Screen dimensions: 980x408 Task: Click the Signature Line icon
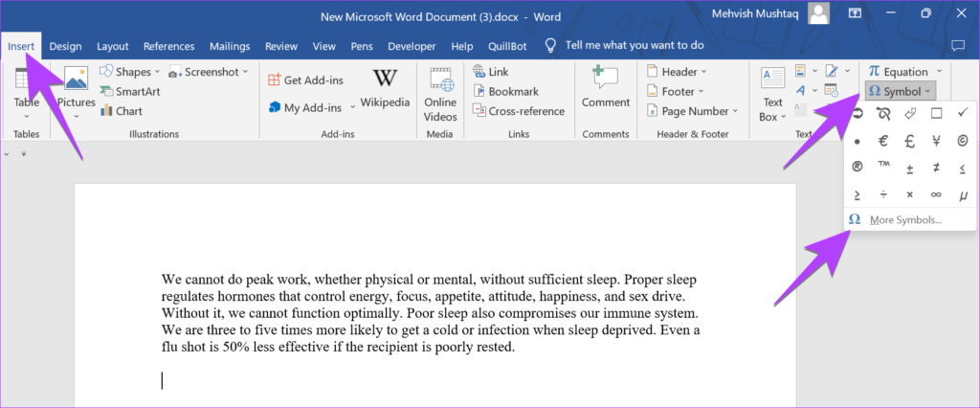832,70
